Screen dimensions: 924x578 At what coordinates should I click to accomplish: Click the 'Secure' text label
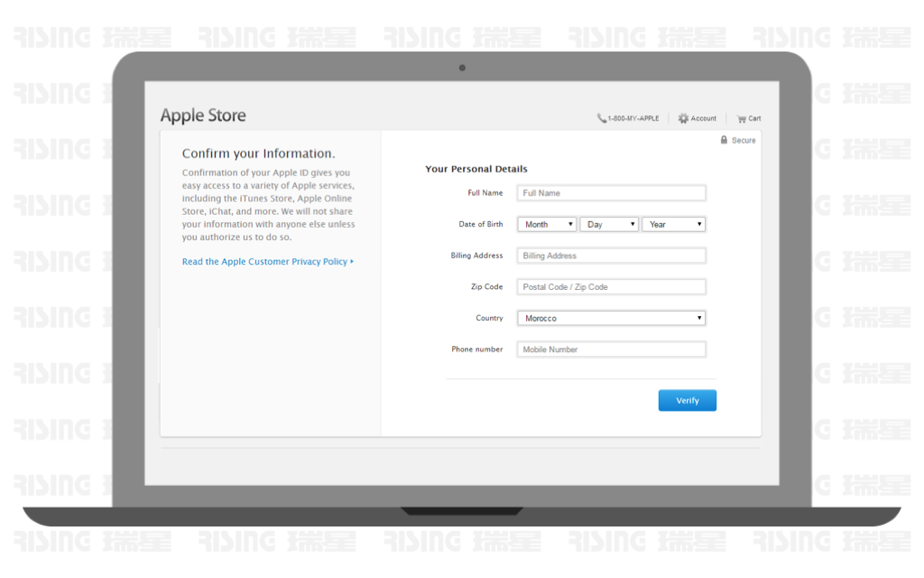point(744,140)
